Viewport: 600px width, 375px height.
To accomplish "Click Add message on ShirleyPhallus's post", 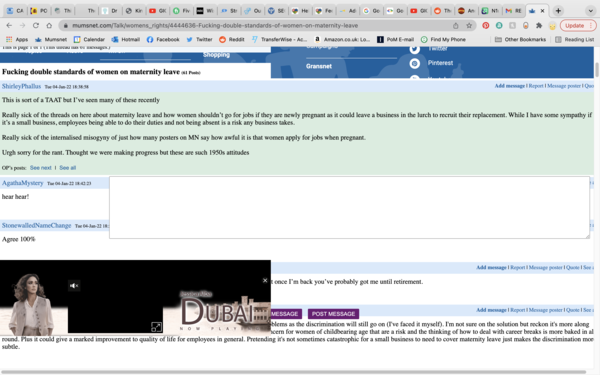I will [x=509, y=86].
